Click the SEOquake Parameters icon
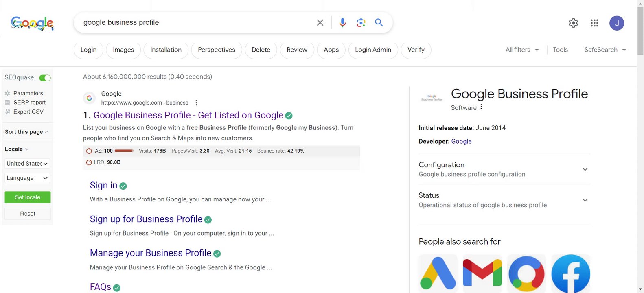This screenshot has height=293, width=644. [7, 93]
